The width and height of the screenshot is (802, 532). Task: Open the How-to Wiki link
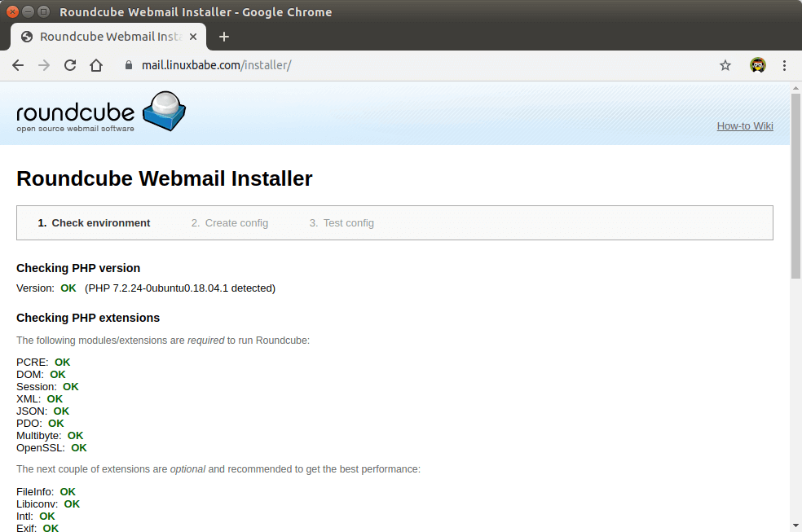(x=744, y=125)
